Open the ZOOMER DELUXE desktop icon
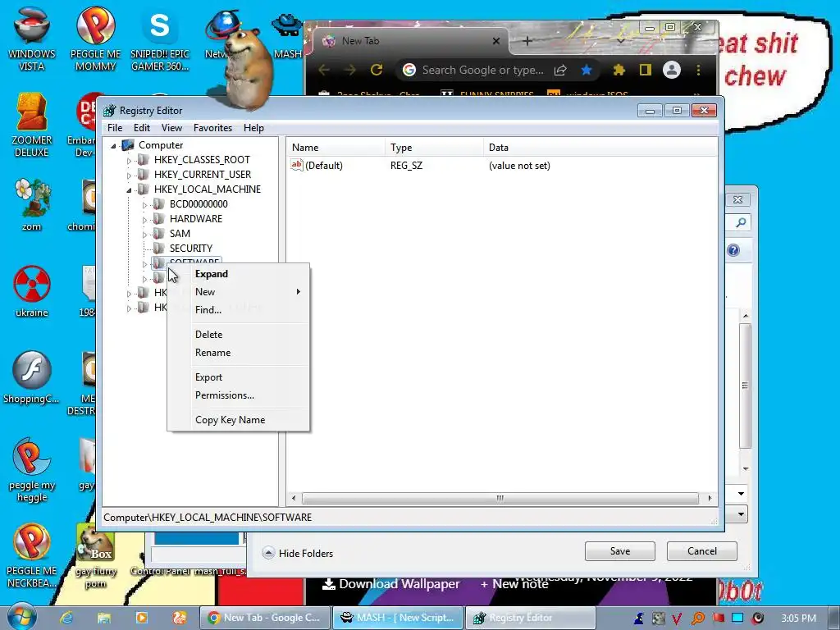This screenshot has height=630, width=840. 32,125
